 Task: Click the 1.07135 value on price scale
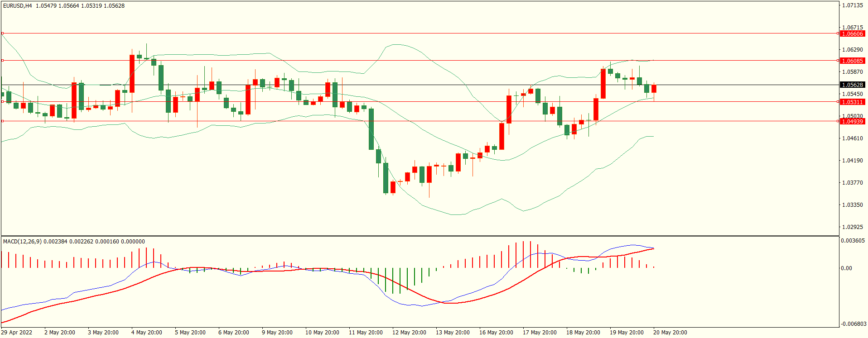coord(852,5)
